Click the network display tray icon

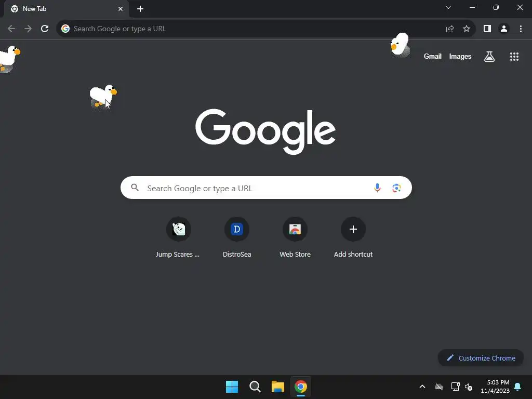455,387
